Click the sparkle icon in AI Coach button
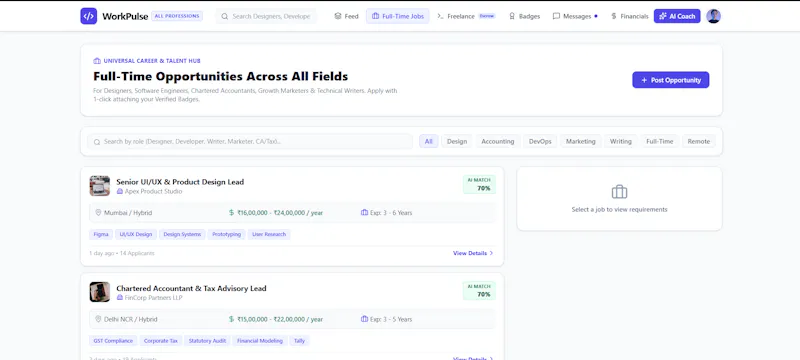 point(663,16)
